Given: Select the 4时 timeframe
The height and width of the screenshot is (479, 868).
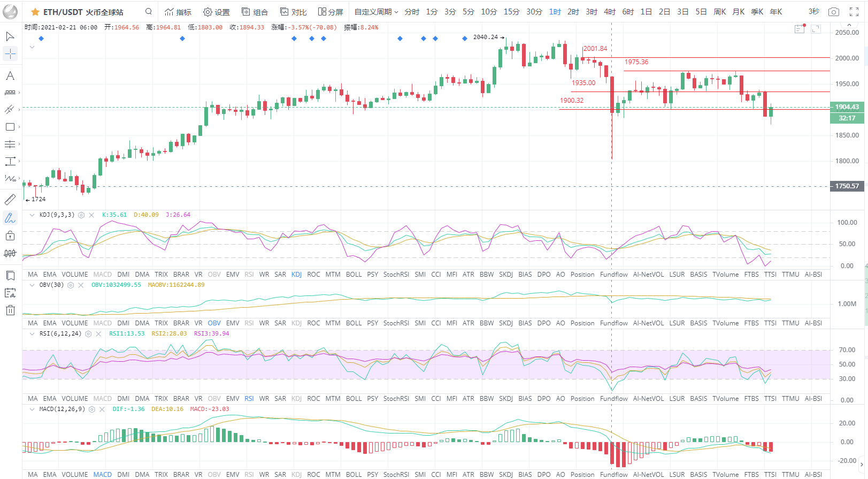Looking at the screenshot, I should (x=610, y=12).
